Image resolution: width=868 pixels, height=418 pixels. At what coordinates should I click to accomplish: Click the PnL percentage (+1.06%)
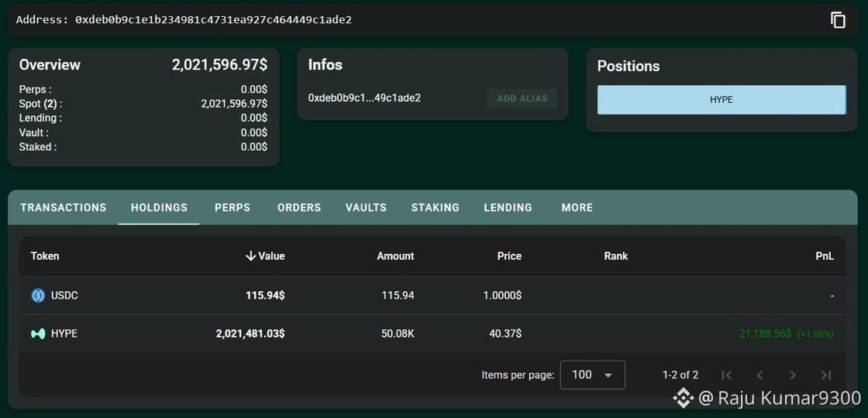[x=815, y=334]
